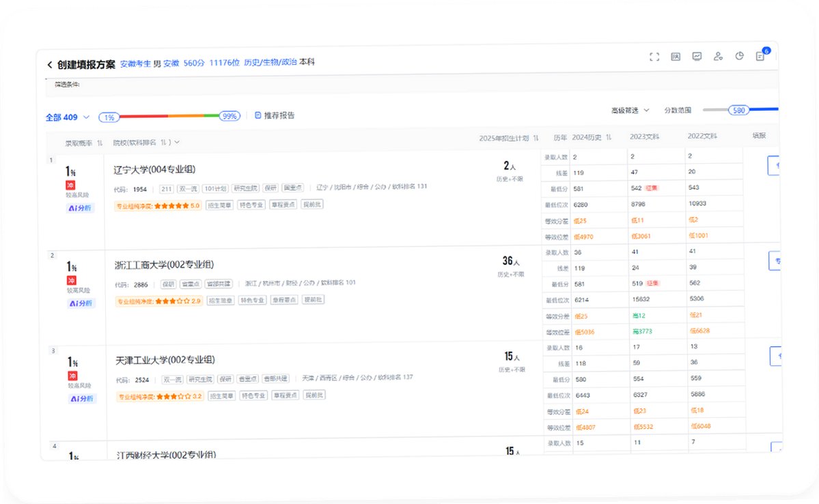Move the 580 score range slider handle

pos(738,110)
